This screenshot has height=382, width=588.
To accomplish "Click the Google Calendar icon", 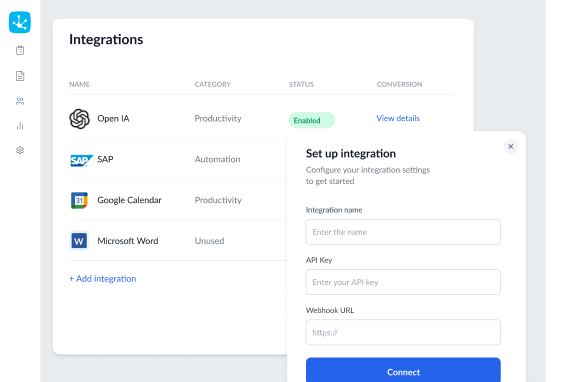I will tap(79, 200).
